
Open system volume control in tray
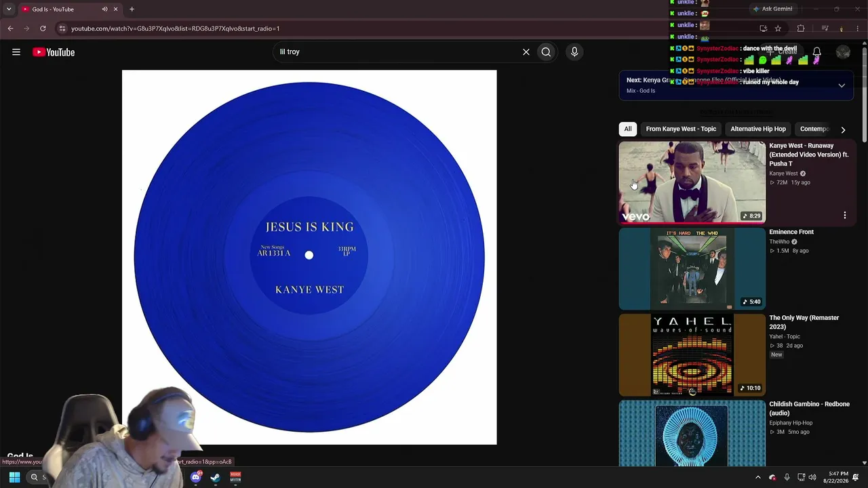pyautogui.click(x=812, y=477)
